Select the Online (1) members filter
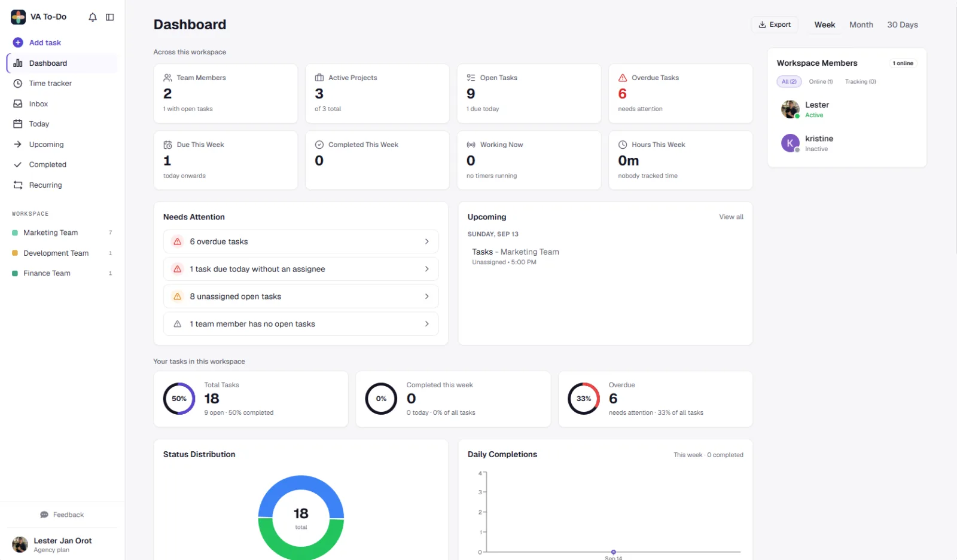This screenshot has width=957, height=560. coord(821,82)
